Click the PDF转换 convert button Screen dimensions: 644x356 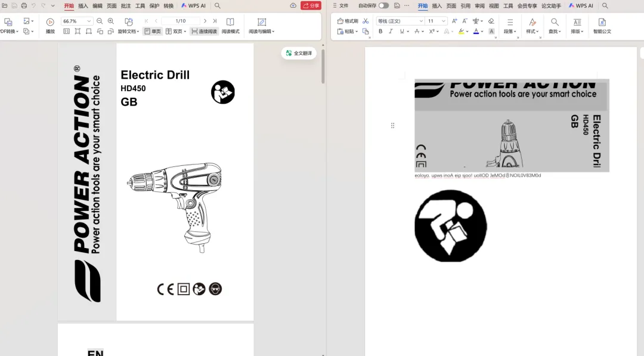pos(8,26)
